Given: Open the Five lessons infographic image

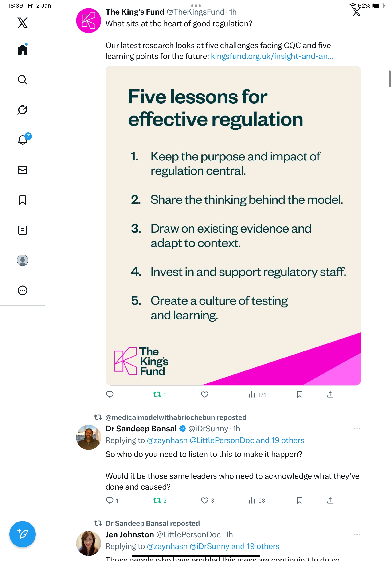Looking at the screenshot, I should (233, 225).
